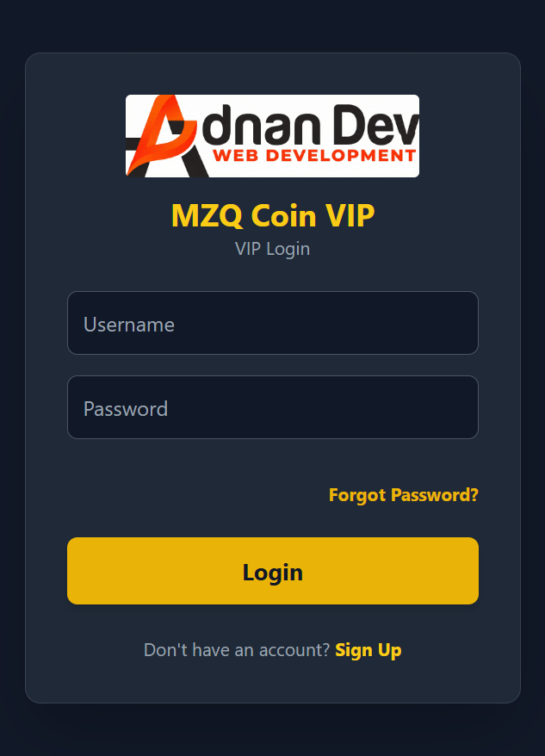Click the gray VIP Login subtitle
This screenshot has width=545, height=756.
tap(272, 249)
